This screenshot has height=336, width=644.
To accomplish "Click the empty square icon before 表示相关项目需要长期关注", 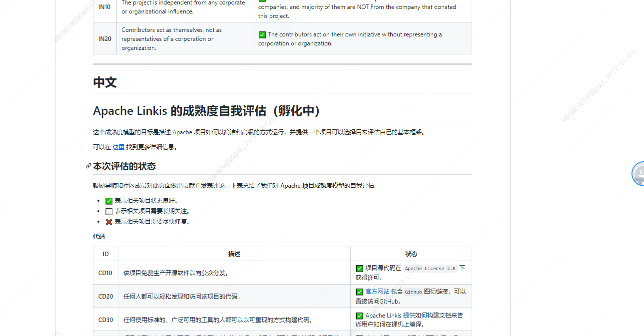I will click(x=109, y=211).
